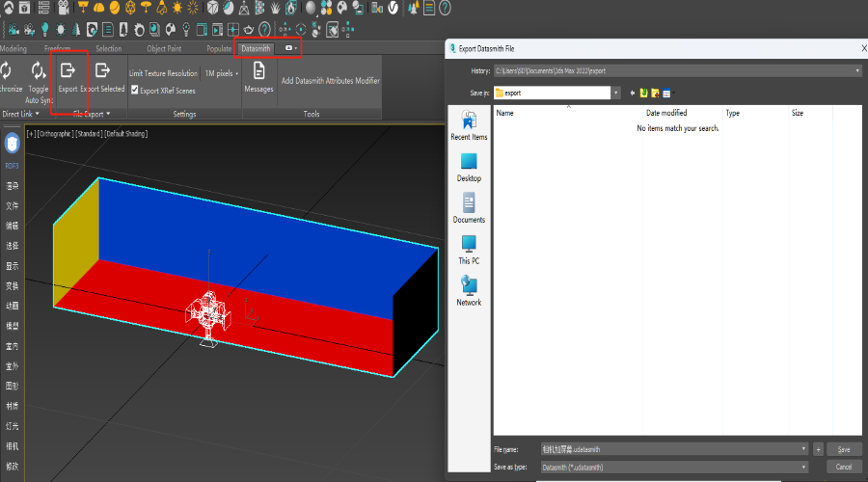Click the Default Shading viewport label
The height and width of the screenshot is (482, 868).
coord(125,133)
